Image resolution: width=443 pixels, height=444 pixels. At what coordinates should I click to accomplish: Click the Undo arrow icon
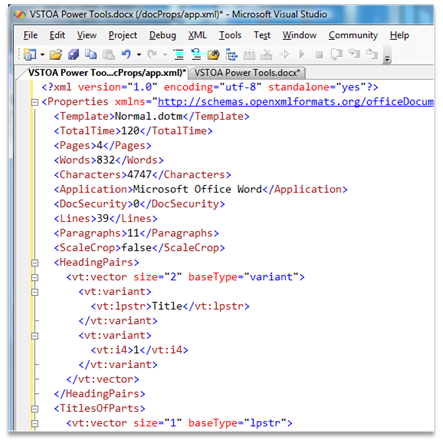(x=126, y=54)
